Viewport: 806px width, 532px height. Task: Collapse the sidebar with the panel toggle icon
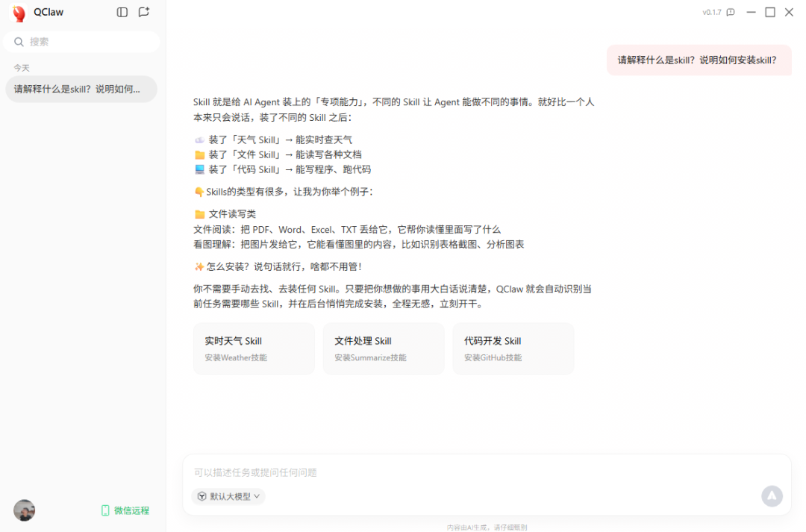click(x=122, y=12)
